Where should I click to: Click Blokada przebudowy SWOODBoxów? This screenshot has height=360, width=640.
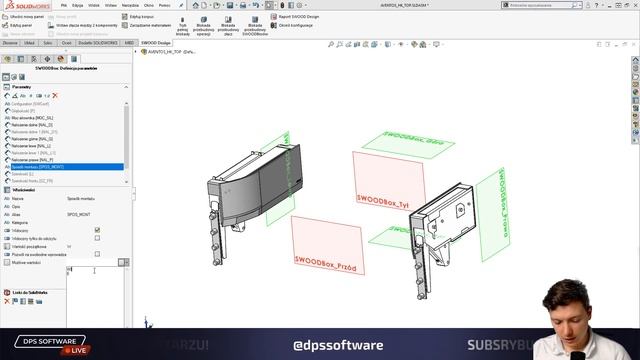(255, 26)
